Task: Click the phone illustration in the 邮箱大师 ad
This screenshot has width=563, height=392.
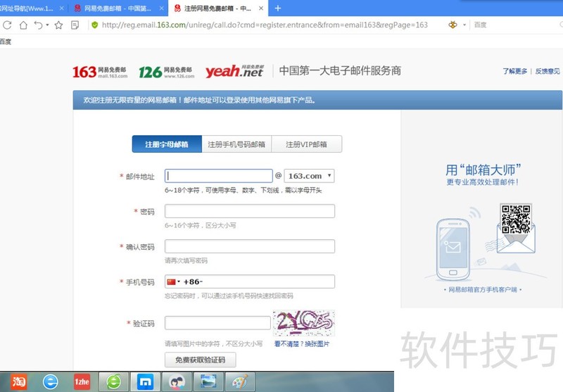Action: (x=453, y=248)
